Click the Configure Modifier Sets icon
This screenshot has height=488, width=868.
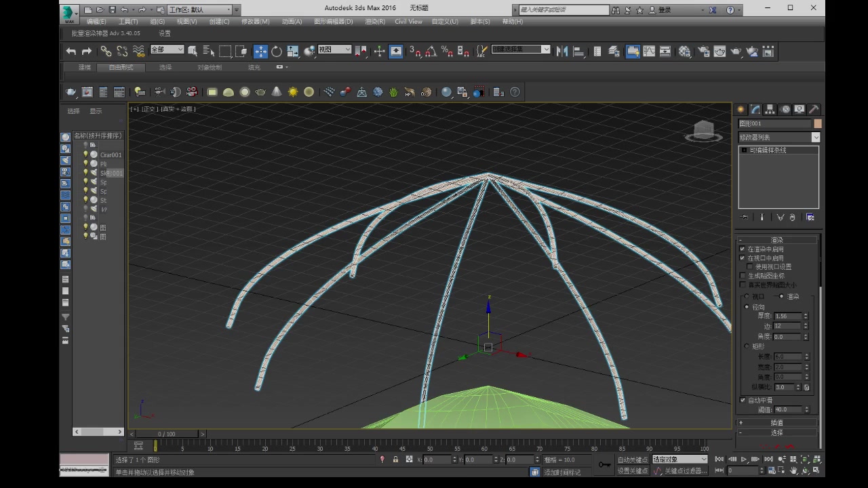810,218
